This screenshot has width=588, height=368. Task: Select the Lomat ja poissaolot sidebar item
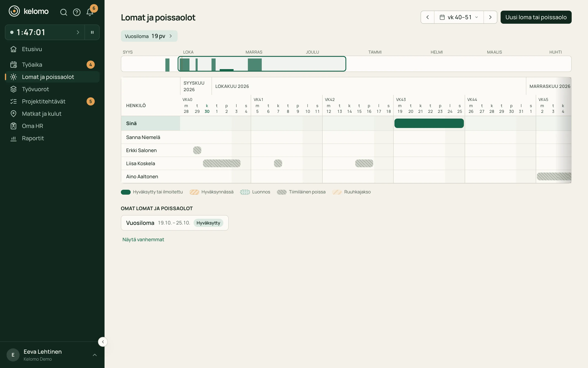point(52,77)
